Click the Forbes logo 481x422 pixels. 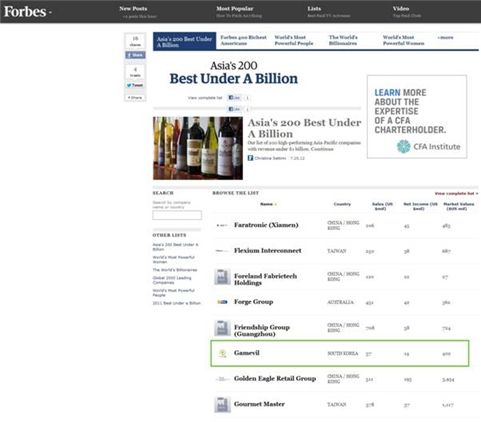click(x=25, y=12)
